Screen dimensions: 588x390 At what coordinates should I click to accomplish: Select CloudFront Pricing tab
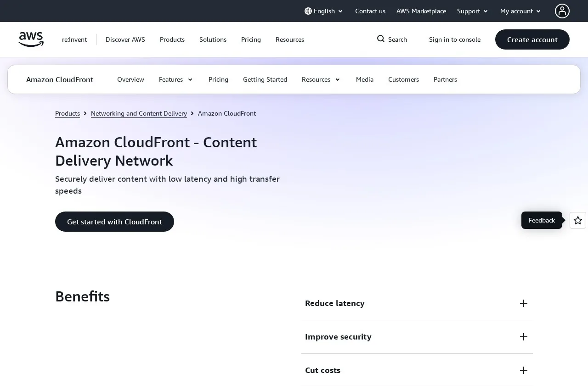coord(218,79)
